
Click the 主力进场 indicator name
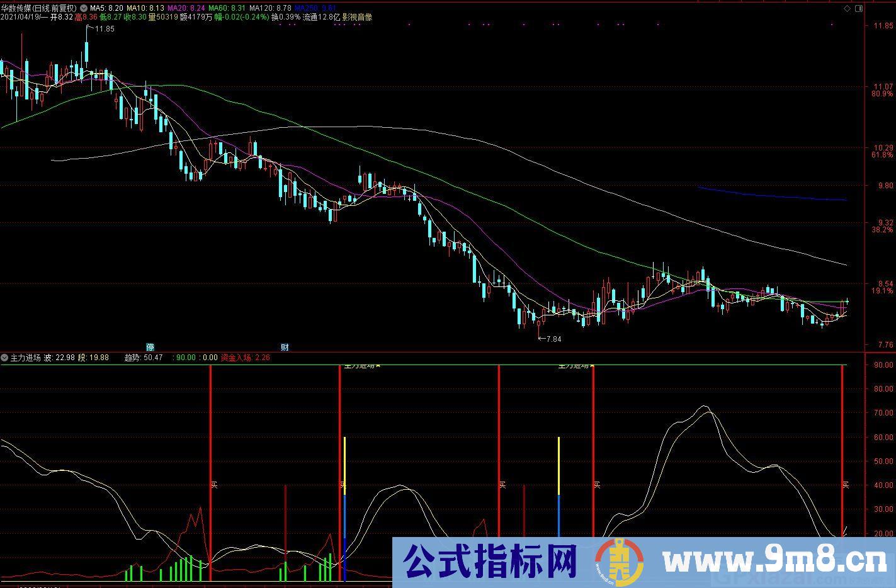[x=26, y=358]
